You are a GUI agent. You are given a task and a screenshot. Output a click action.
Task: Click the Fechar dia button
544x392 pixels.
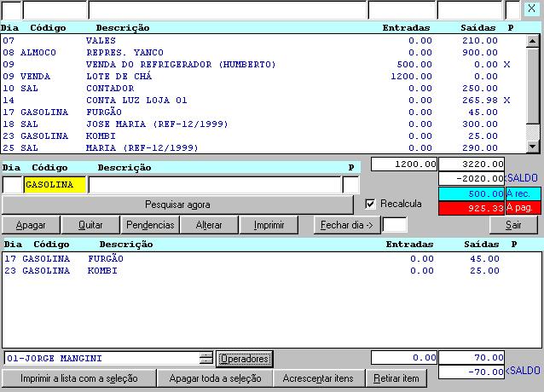click(x=344, y=225)
